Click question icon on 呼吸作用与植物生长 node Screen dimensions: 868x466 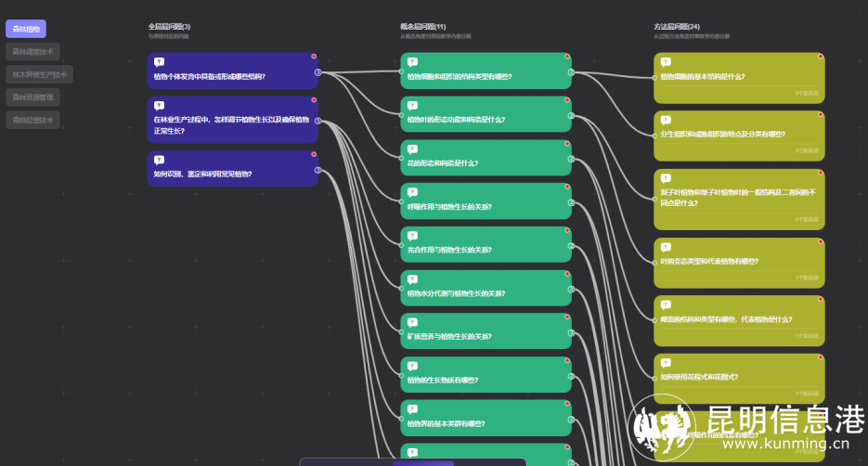[x=412, y=192]
